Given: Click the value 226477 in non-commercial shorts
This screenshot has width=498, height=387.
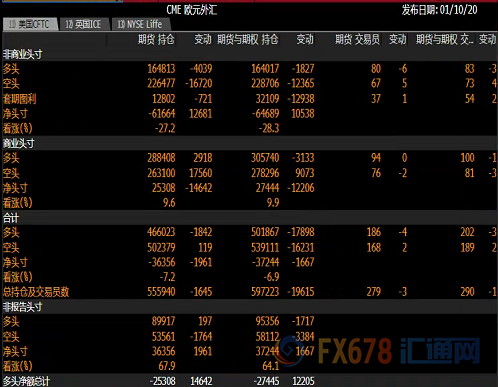Looking at the screenshot, I should pyautogui.click(x=161, y=83).
